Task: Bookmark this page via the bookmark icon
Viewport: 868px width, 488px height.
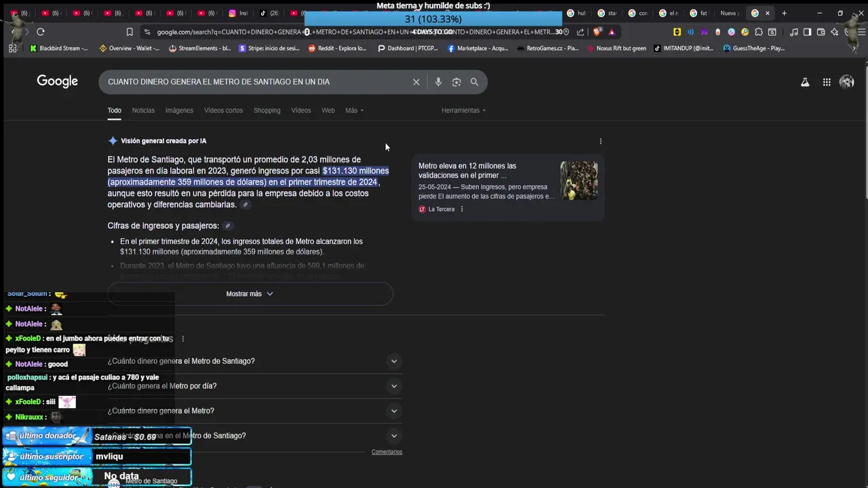Action: pyautogui.click(x=130, y=32)
